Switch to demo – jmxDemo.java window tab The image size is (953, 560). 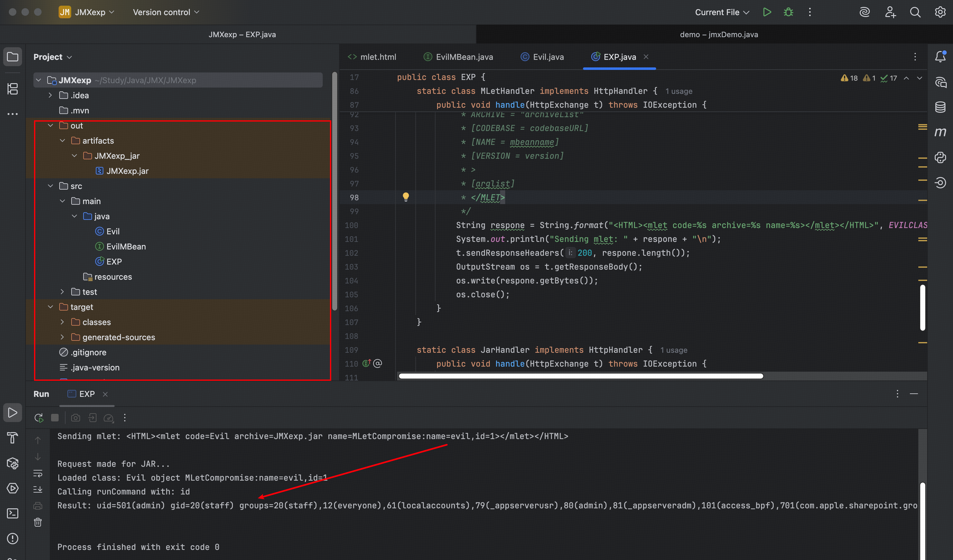719,34
